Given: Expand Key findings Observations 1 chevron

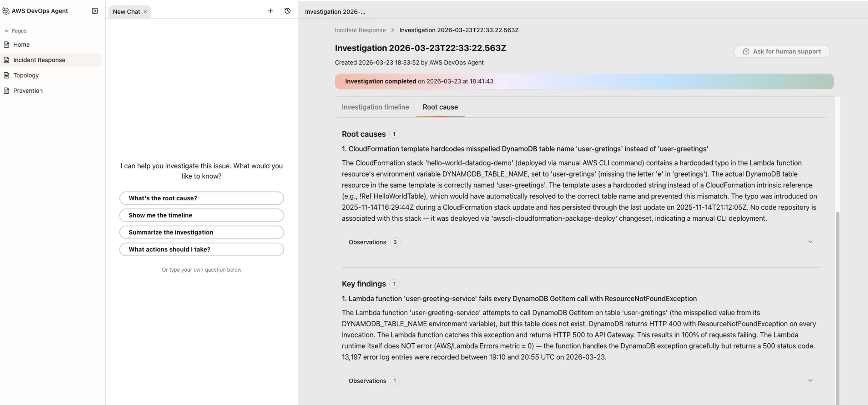Looking at the screenshot, I should [810, 380].
